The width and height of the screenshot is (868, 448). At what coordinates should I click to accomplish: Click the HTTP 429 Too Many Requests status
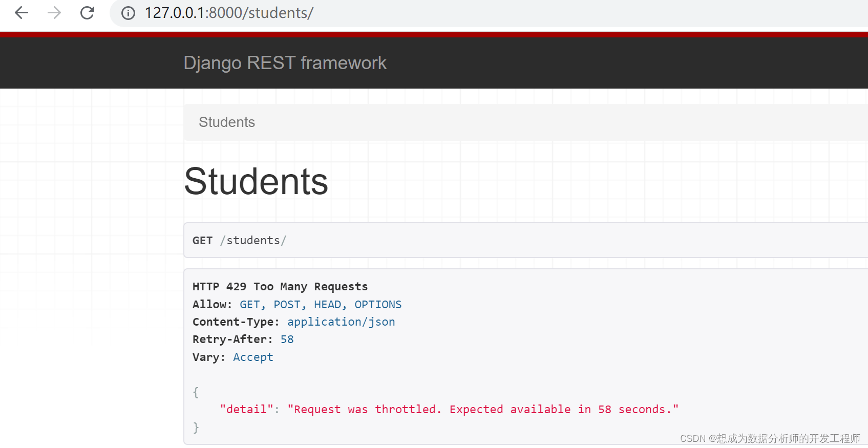pos(280,287)
